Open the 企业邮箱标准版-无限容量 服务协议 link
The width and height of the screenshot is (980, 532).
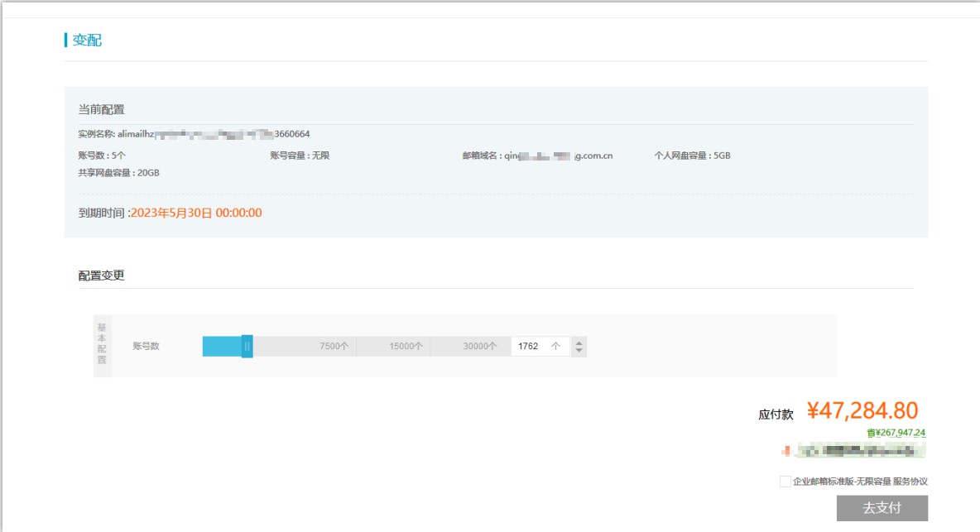pos(860,482)
